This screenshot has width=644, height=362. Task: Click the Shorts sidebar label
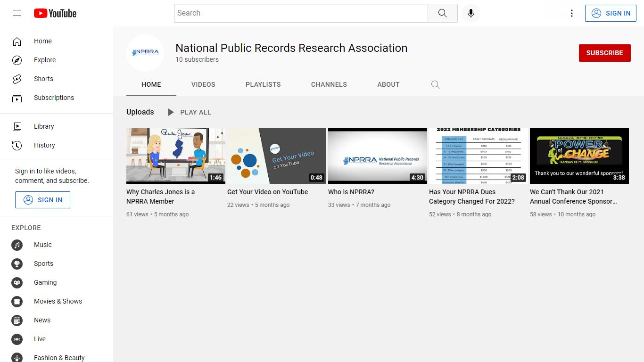pos(43,79)
